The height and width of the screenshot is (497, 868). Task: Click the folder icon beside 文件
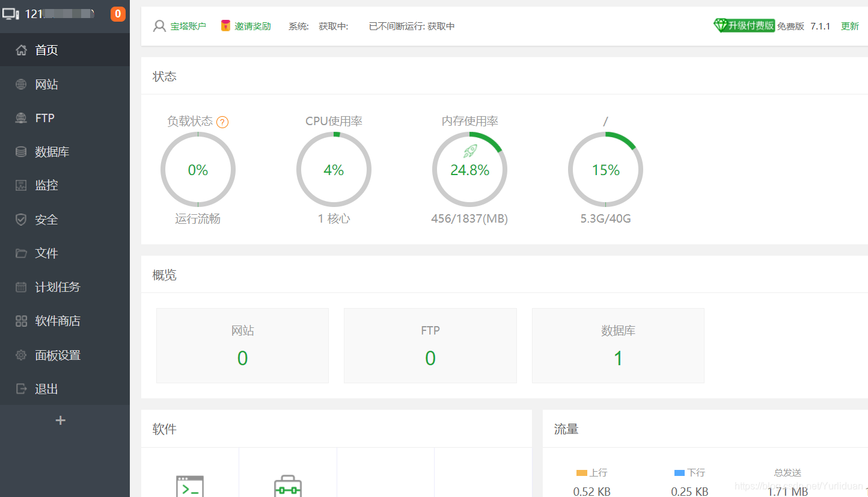21,253
